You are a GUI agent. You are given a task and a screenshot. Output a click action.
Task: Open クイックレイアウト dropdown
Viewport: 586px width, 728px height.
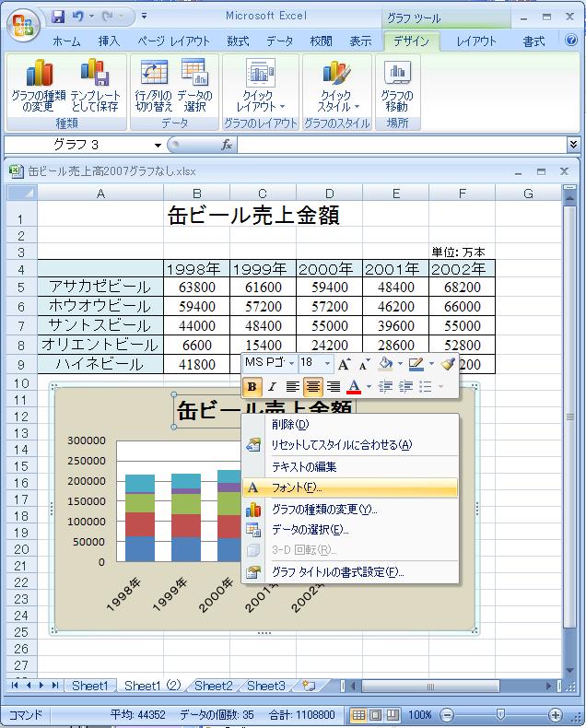point(260,86)
